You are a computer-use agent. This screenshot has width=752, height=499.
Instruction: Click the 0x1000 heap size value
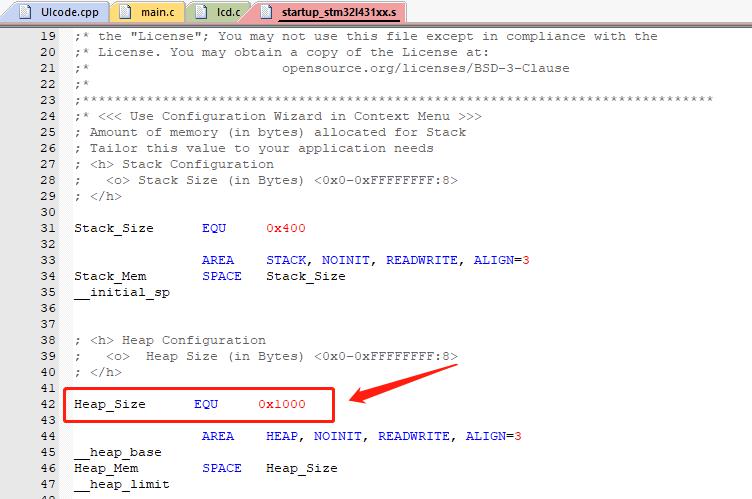click(282, 404)
